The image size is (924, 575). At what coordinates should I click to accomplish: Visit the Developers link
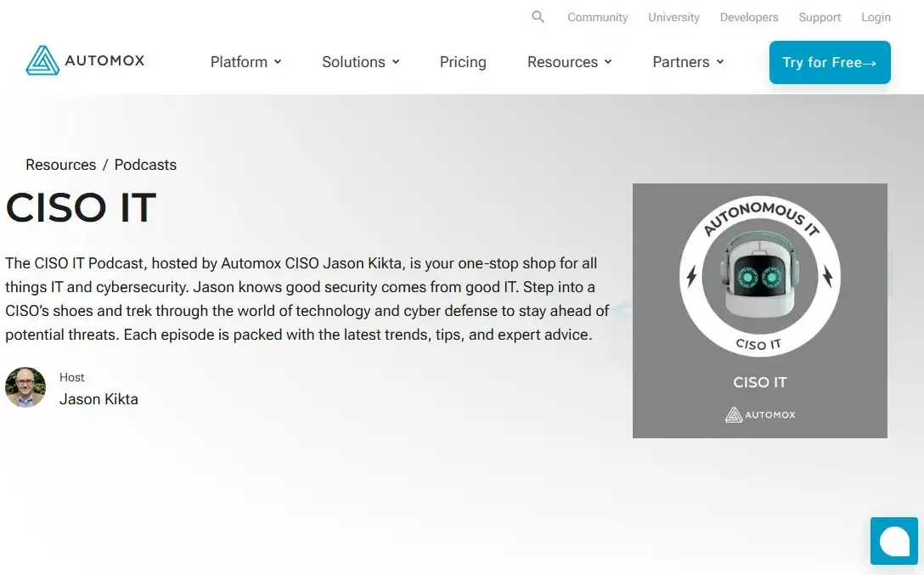pos(749,18)
